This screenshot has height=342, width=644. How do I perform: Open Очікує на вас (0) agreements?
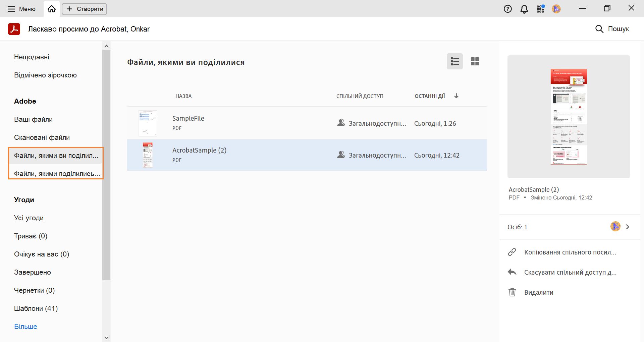pos(42,254)
